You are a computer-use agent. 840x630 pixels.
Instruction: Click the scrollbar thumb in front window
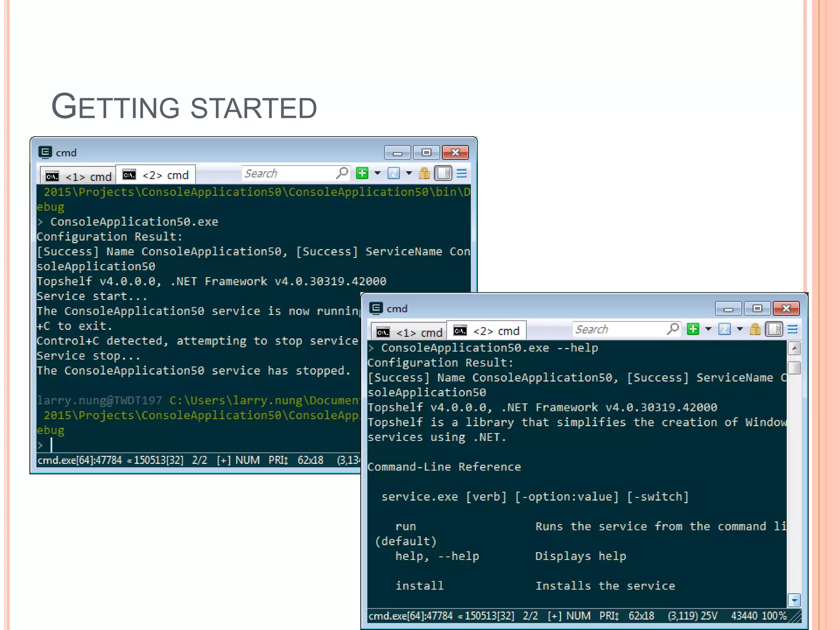[x=794, y=367]
